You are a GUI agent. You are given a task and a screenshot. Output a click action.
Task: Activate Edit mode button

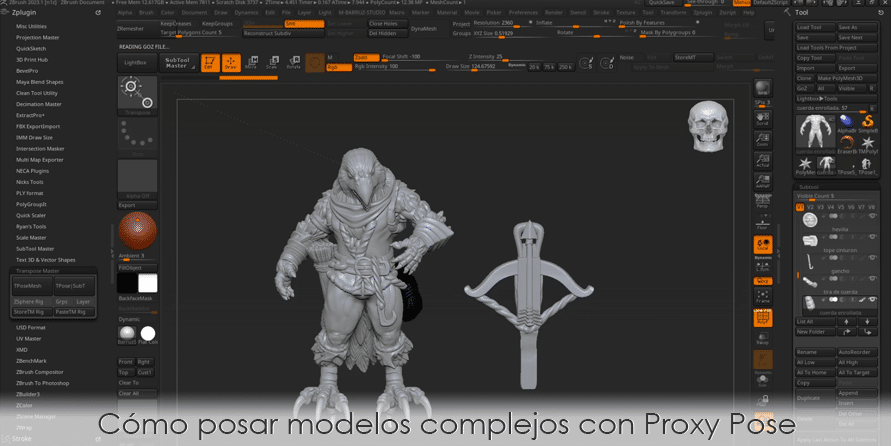coord(210,63)
